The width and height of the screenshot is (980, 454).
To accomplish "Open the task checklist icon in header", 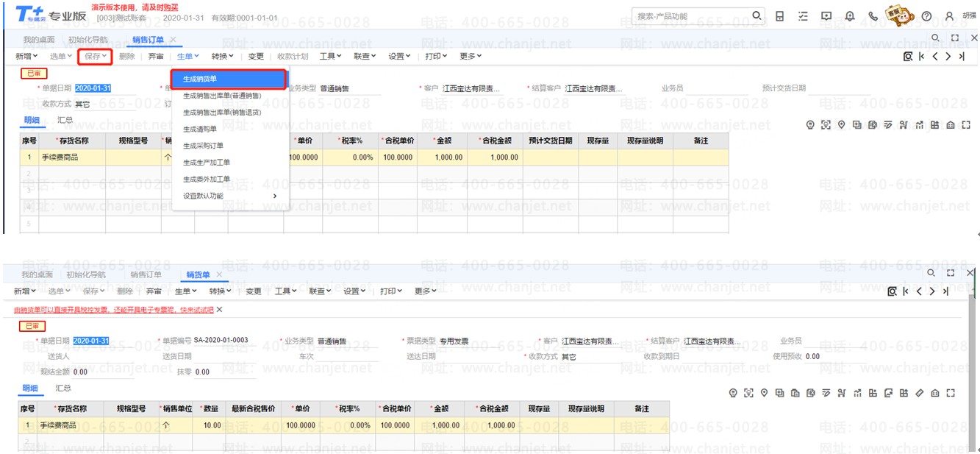I will [x=803, y=16].
